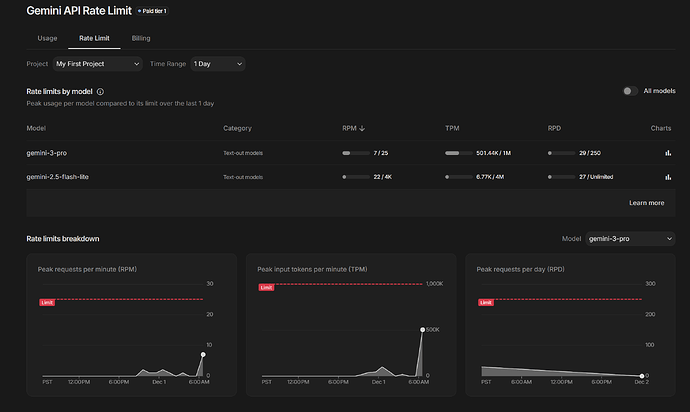Open the Model dropdown gemini-3-pro
The image size is (690, 412).
click(x=630, y=239)
